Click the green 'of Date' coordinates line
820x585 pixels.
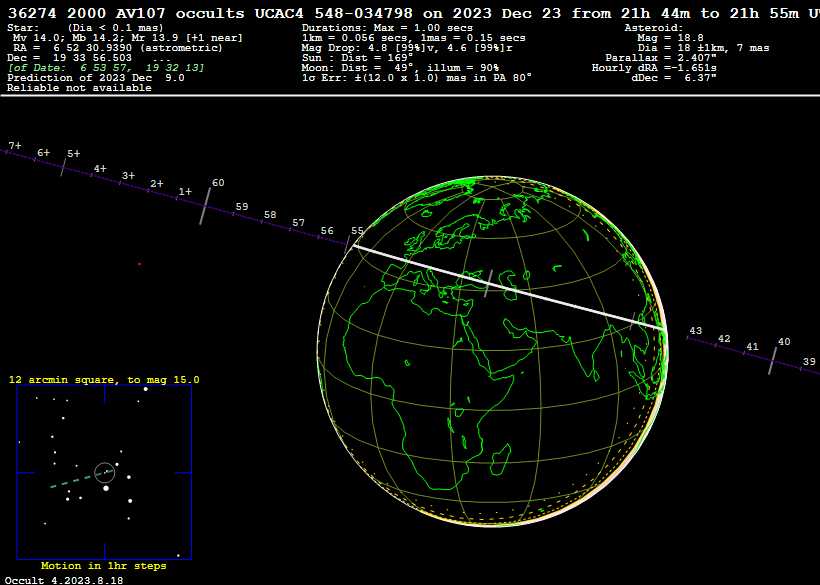pyautogui.click(x=106, y=68)
